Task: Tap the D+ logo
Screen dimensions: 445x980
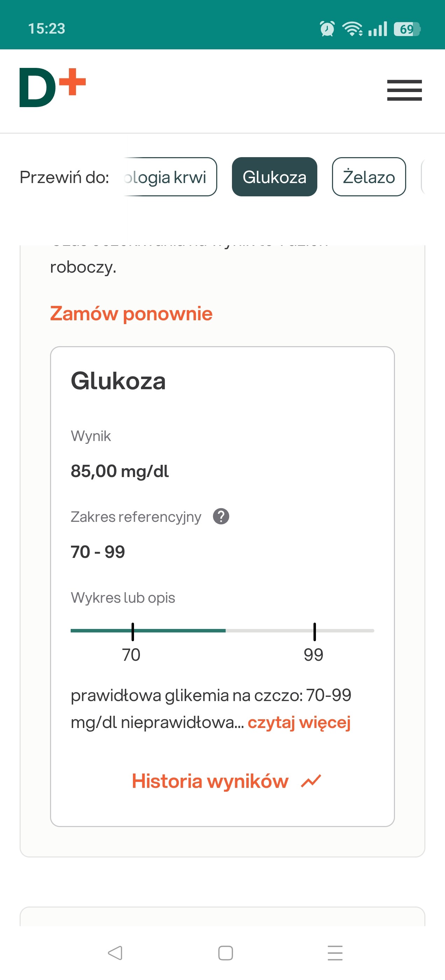Action: pos(52,88)
